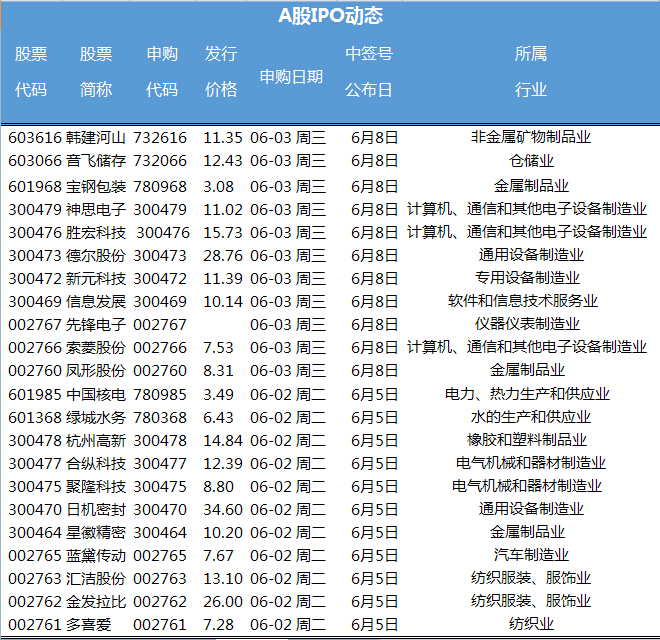The width and height of the screenshot is (660, 640).
Task: Click the price 28.76
Action: point(223,256)
